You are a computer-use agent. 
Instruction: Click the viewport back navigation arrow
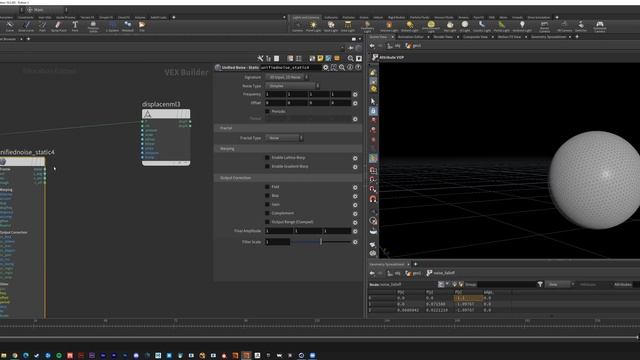pos(372,46)
